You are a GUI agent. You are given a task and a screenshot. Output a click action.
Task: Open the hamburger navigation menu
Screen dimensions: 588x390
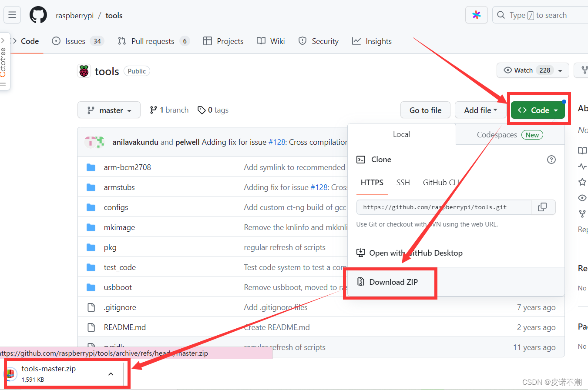12,15
